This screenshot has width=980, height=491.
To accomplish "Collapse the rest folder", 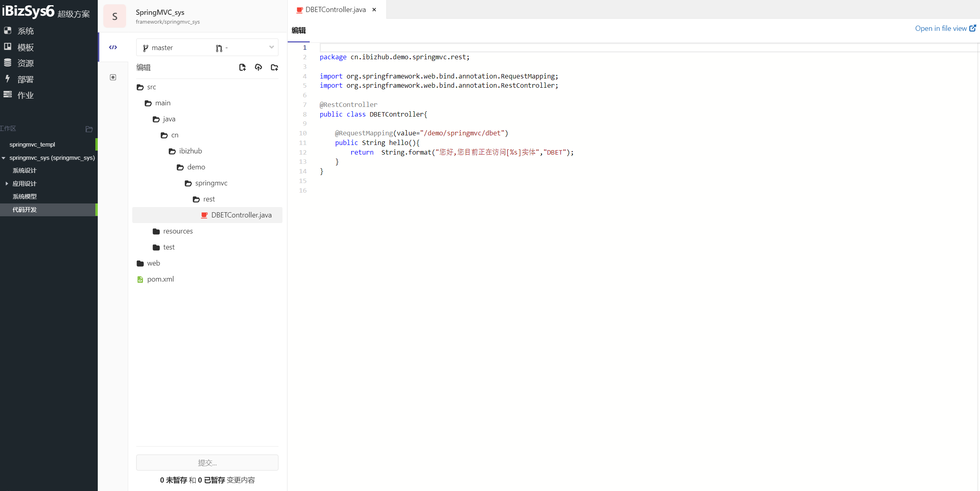I will pos(196,199).
